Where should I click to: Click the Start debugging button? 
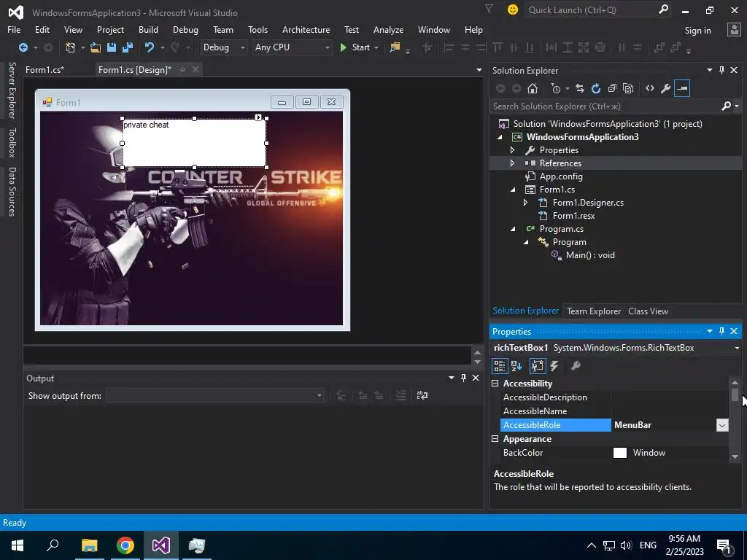pyautogui.click(x=355, y=47)
